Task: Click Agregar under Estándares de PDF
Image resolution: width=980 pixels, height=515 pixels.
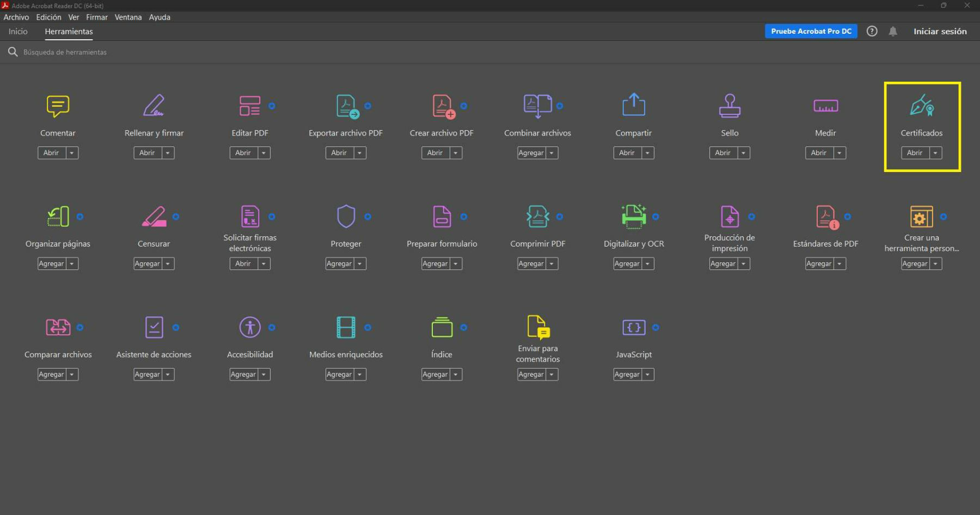Action: [818, 263]
